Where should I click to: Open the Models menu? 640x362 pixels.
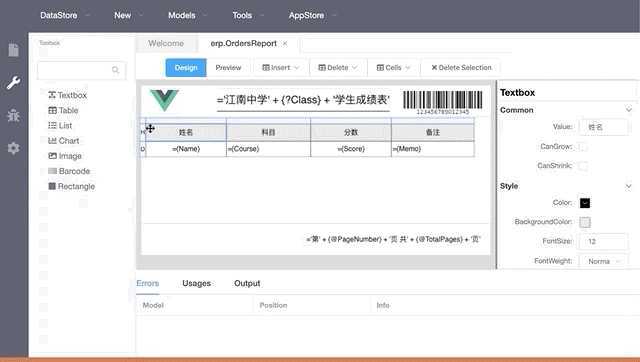188,16
